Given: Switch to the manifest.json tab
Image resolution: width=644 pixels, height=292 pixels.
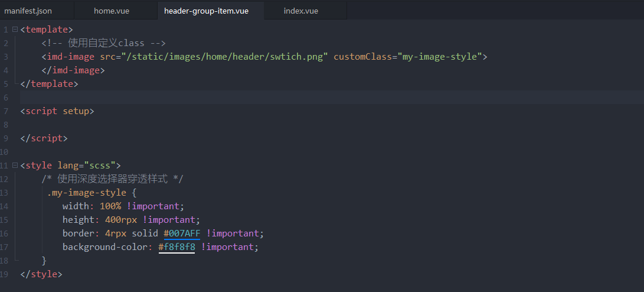Looking at the screenshot, I should (28, 11).
